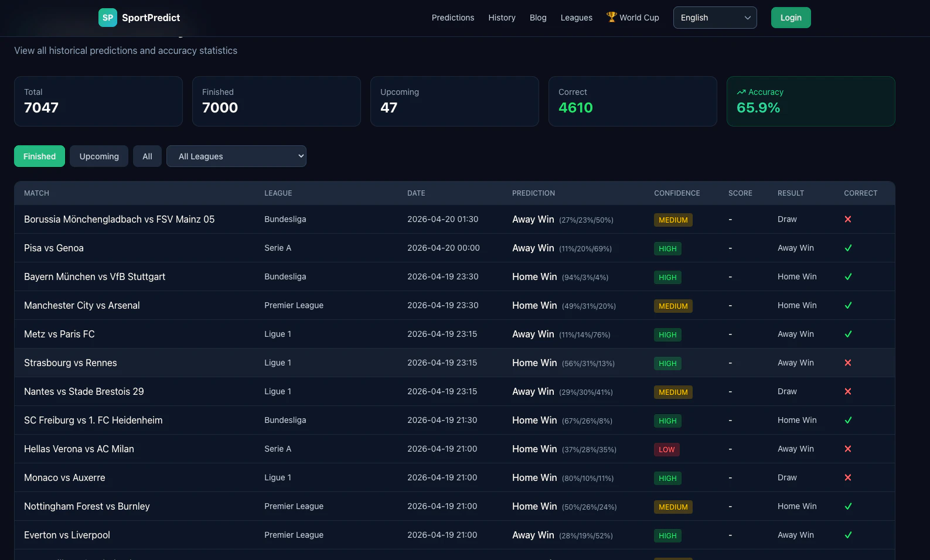Click the HIGH badge for Monaco vs Auxerre
This screenshot has height=560, width=930.
click(667, 479)
